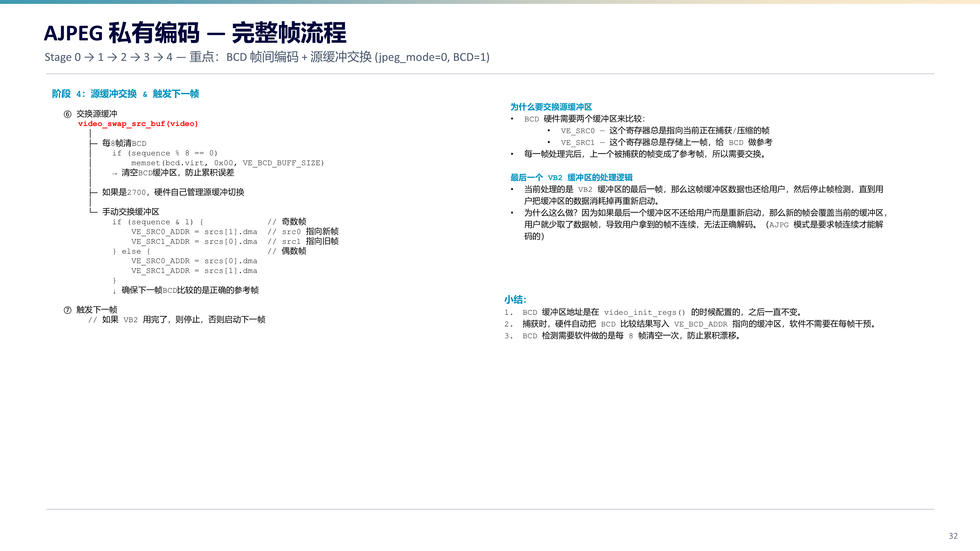Viewport: 980px width, 551px height.
Task: Click the // 偶数帧 code comment
Action: [x=287, y=251]
